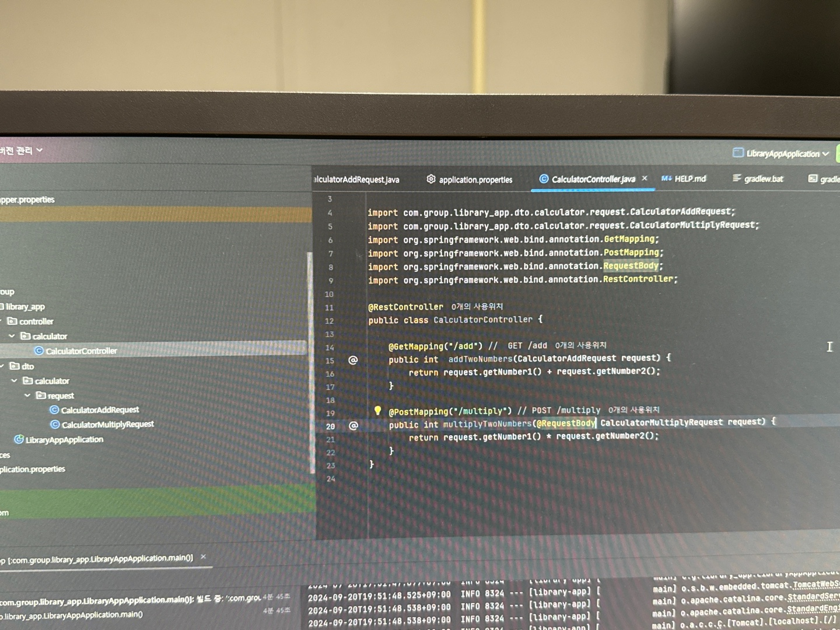Open the 버전 관리 version control dropdown
The image size is (840, 630).
click(x=22, y=150)
